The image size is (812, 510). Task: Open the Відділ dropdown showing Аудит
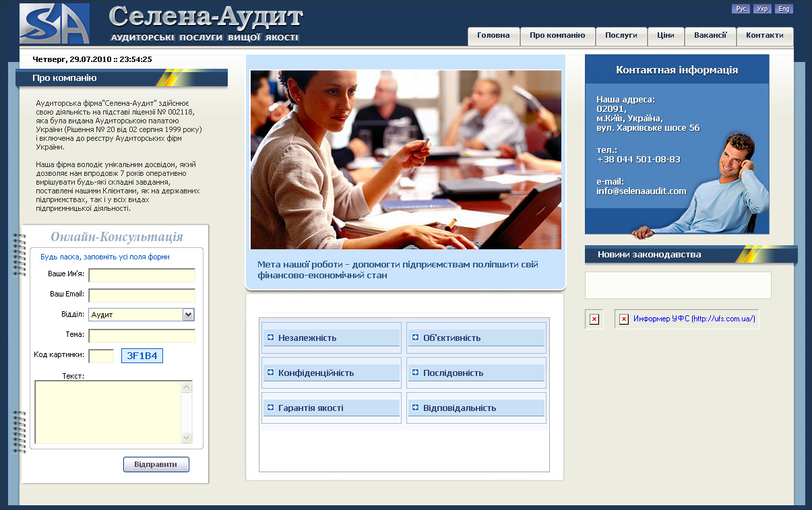tap(142, 315)
